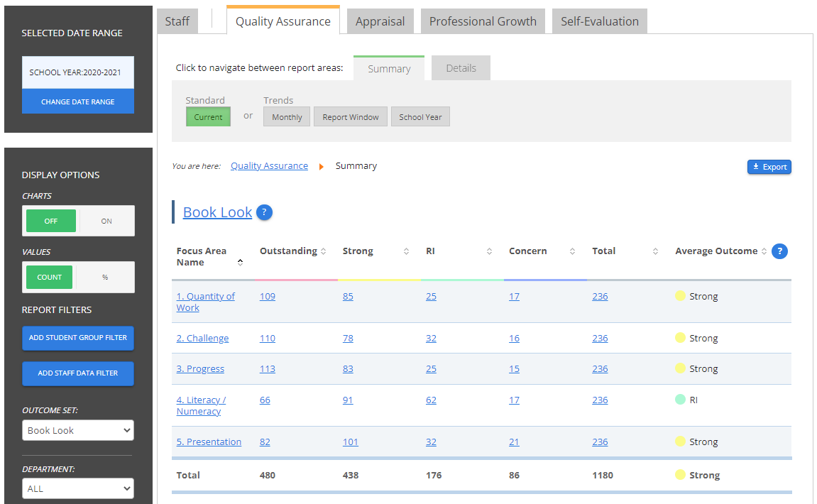This screenshot has width=817, height=504.
Task: Click the help icon next to Average Outcome
Action: pos(779,251)
